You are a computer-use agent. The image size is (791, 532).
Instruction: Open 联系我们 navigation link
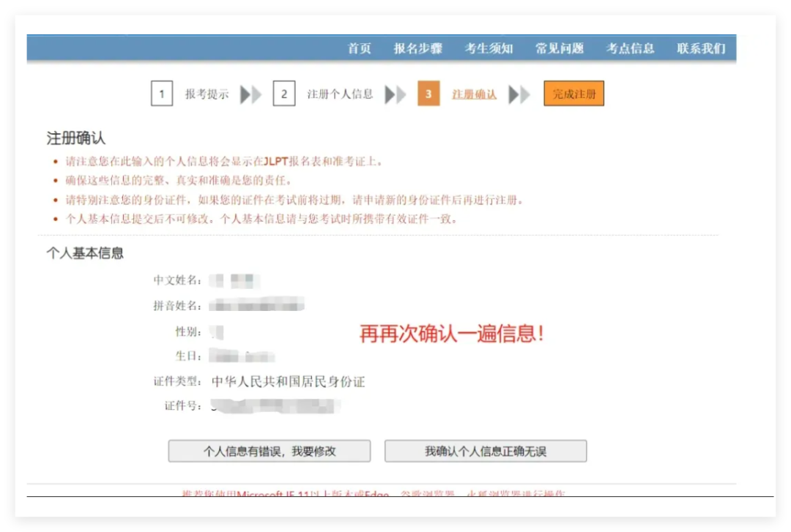point(701,49)
